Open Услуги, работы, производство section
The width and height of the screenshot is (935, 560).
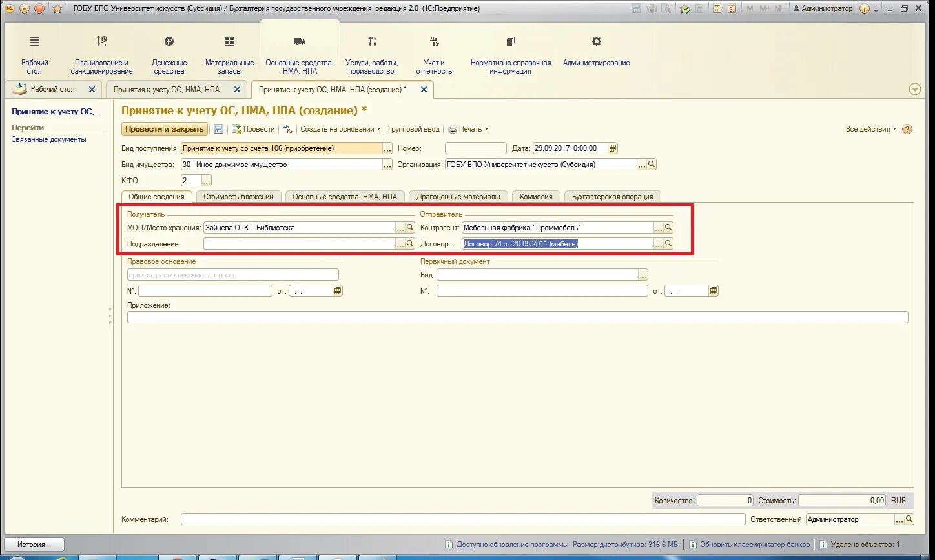tap(372, 55)
